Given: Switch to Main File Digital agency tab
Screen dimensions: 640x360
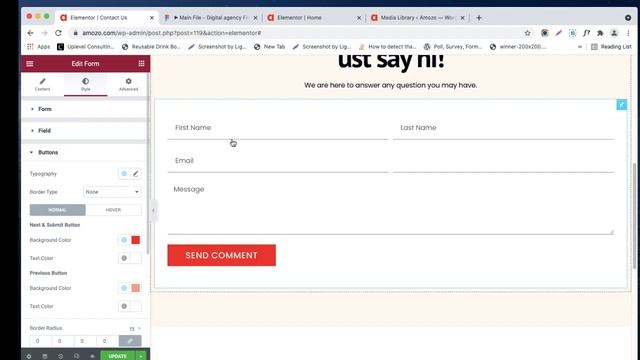Looking at the screenshot, I should coord(210,18).
